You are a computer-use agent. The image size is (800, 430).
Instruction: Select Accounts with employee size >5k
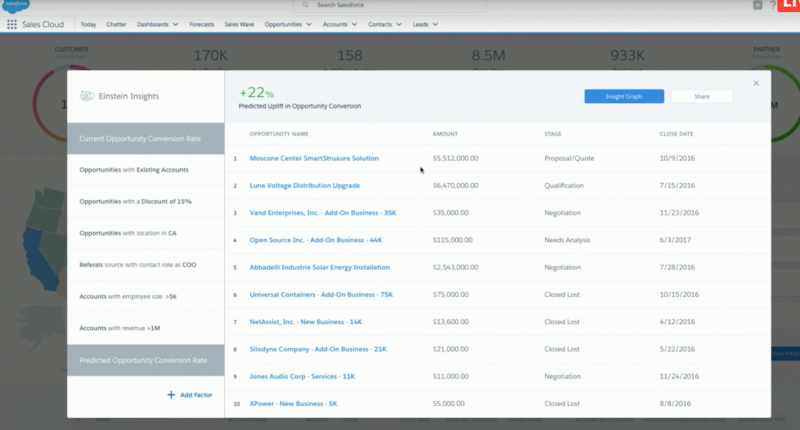tap(146, 296)
